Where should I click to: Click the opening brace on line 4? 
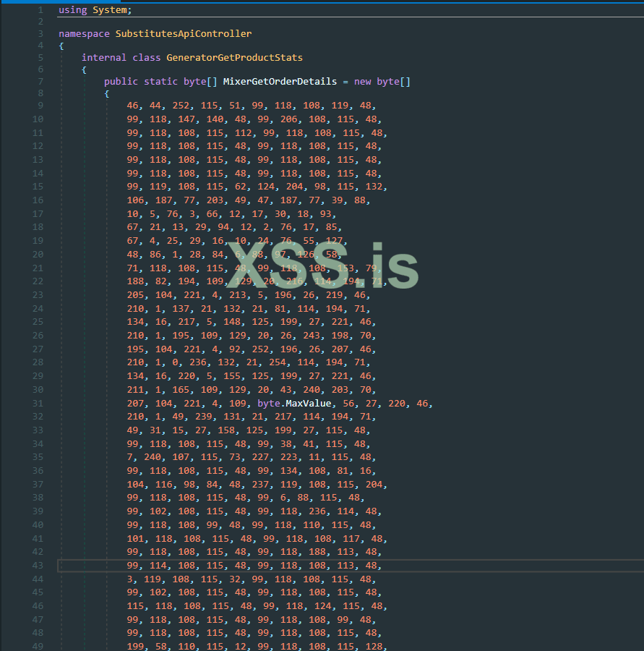(61, 46)
